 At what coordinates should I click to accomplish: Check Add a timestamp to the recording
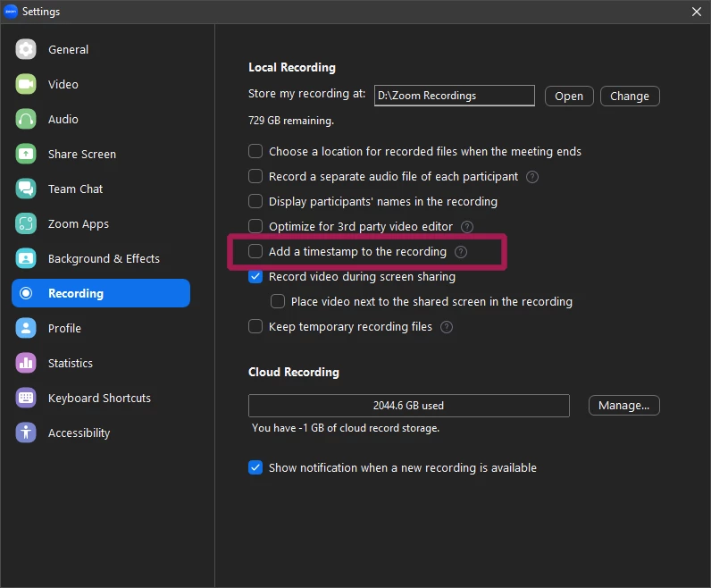click(255, 251)
